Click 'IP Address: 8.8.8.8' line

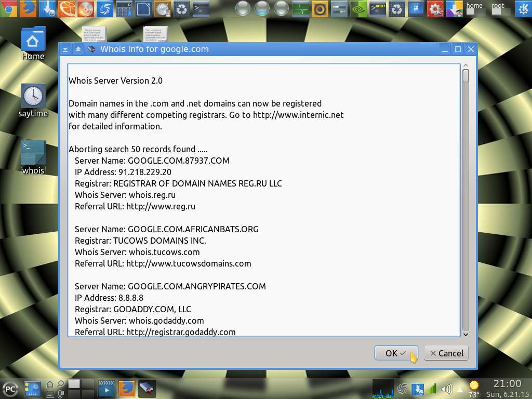point(109,298)
